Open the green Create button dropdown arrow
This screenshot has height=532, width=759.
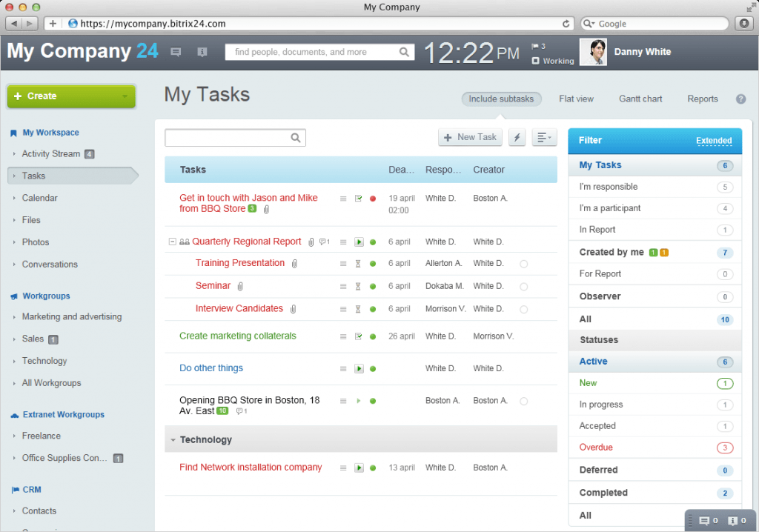point(125,96)
